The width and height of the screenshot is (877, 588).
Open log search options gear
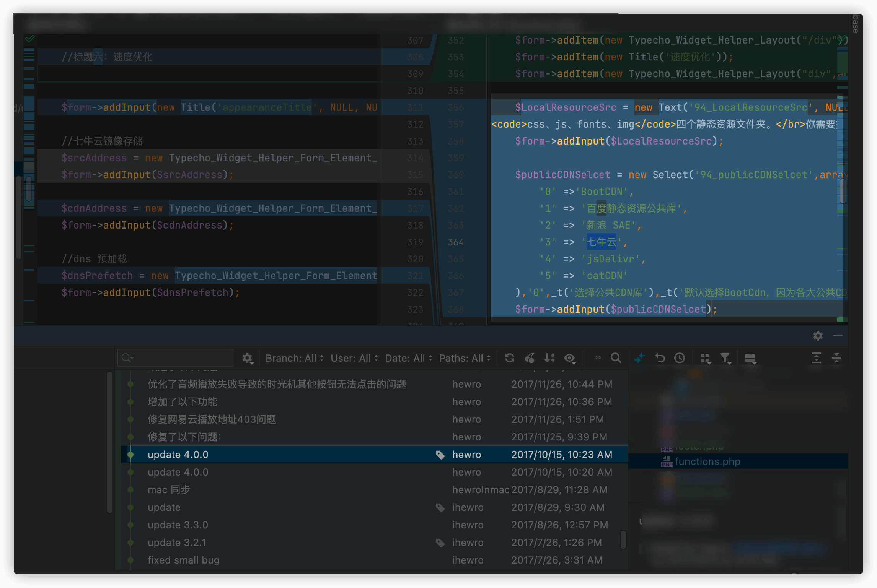(248, 358)
